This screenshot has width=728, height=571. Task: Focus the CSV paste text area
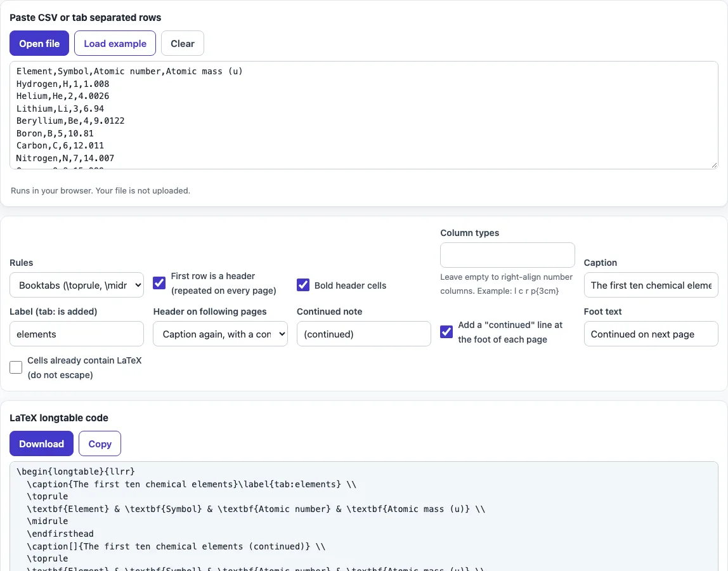coord(364,115)
